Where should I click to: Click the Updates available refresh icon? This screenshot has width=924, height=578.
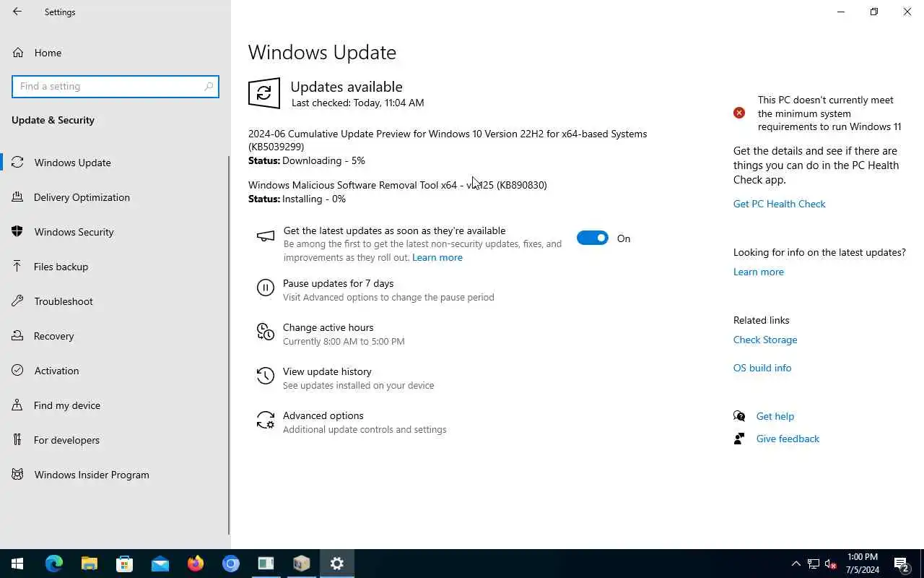[x=264, y=93]
